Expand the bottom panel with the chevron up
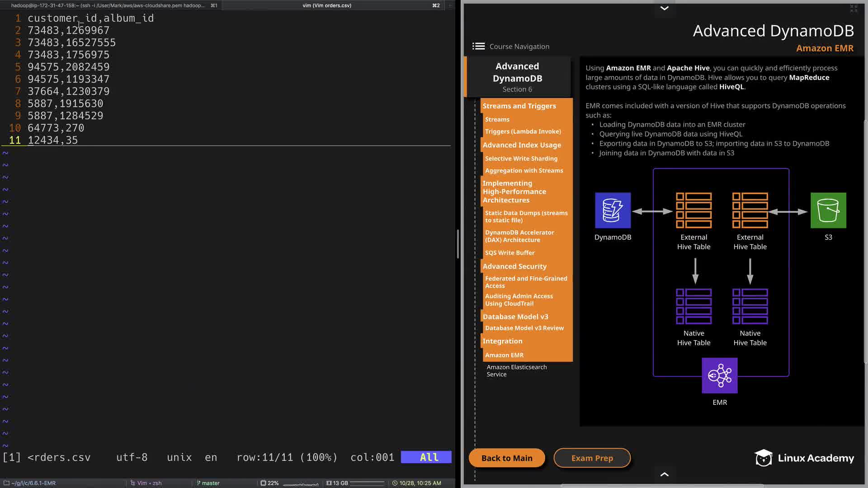868x488 pixels. click(664, 474)
